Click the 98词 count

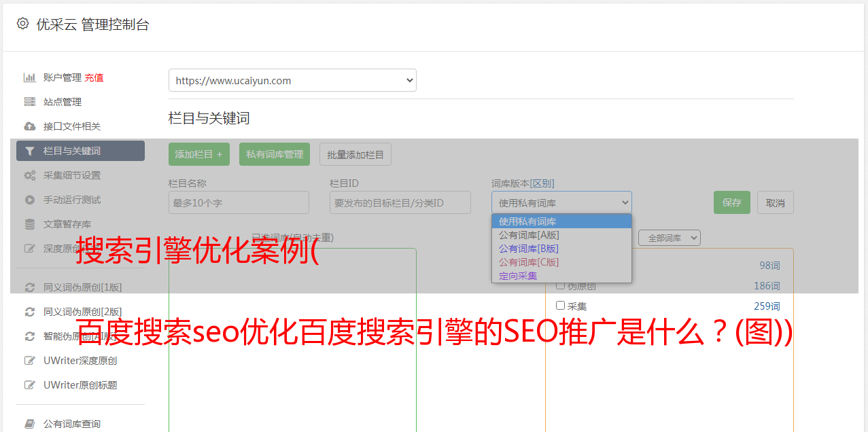[x=769, y=266]
